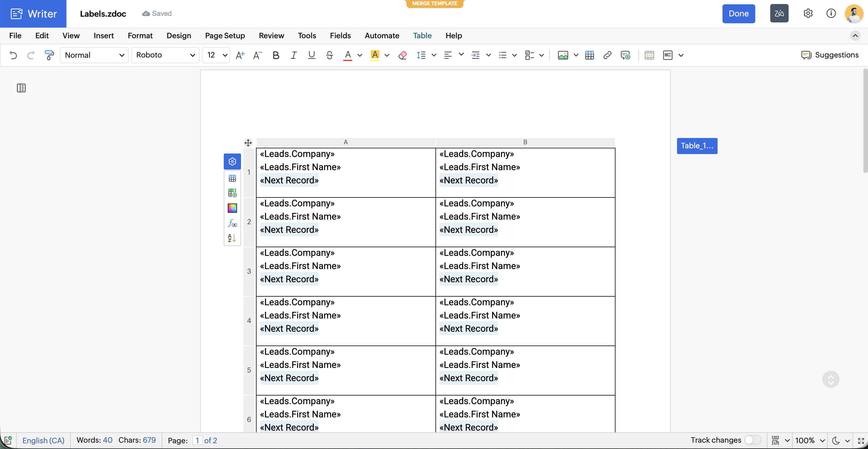Click the table formula fx icon
868x449 pixels.
(x=232, y=223)
